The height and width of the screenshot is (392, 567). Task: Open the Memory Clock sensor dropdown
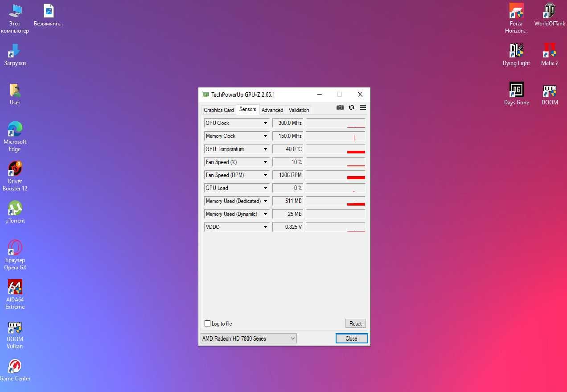click(265, 136)
